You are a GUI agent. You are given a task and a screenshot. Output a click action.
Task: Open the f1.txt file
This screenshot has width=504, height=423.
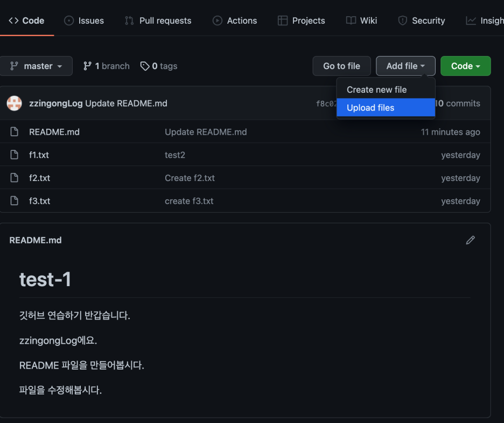click(x=39, y=155)
